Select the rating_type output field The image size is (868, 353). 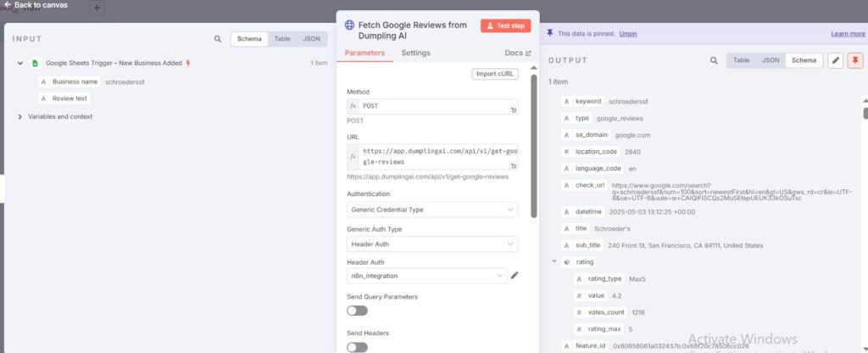[599, 278]
